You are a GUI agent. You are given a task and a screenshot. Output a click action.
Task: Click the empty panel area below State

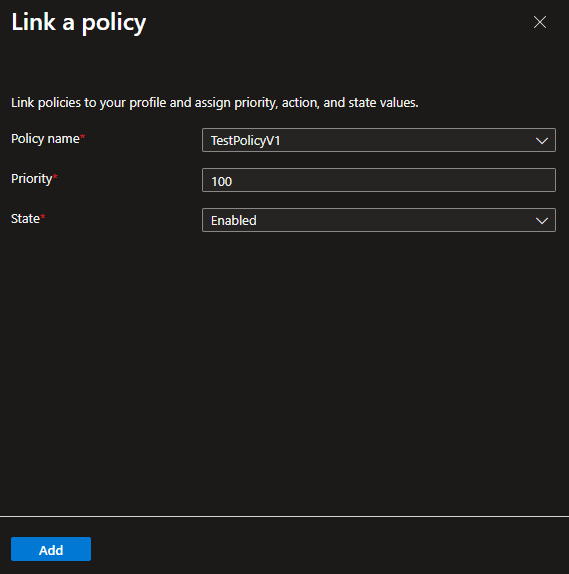tap(284, 373)
